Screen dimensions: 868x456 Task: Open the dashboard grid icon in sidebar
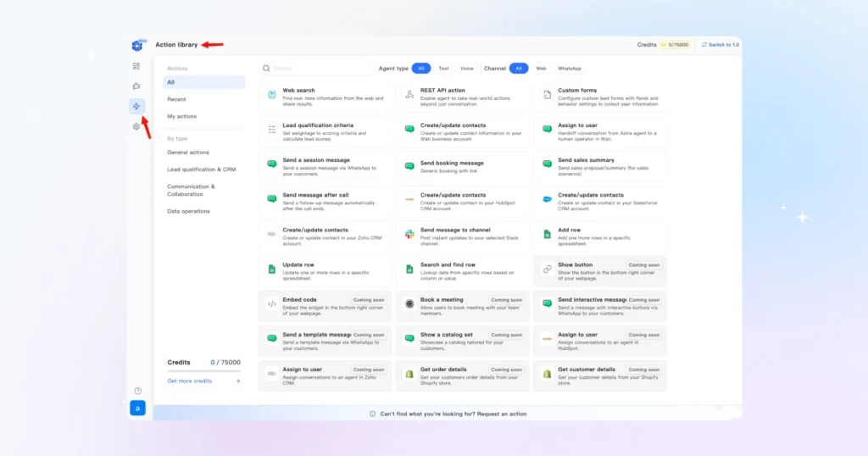(x=136, y=66)
